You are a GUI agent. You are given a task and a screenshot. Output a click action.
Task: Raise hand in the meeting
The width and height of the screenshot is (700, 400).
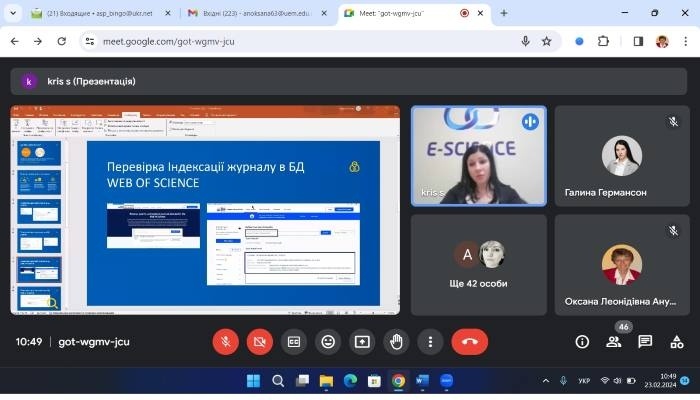tap(396, 341)
